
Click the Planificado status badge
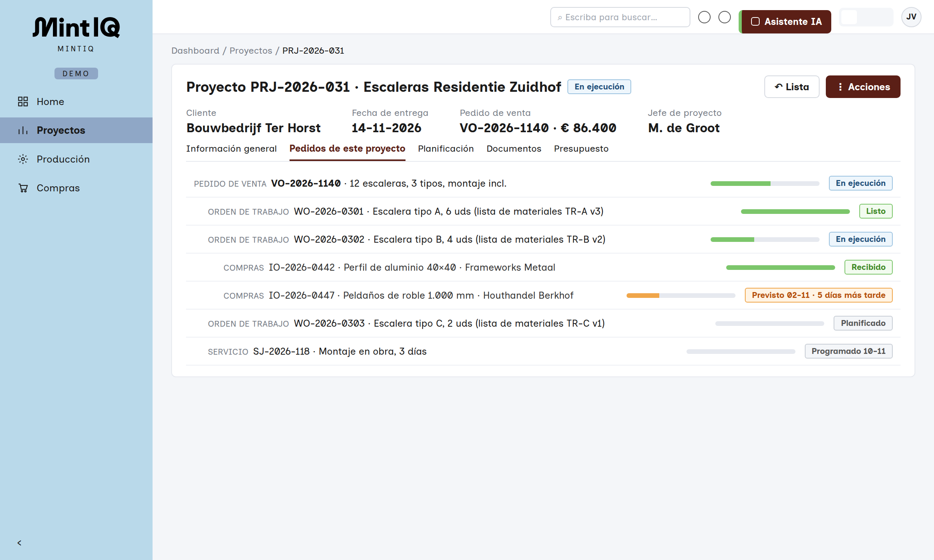[x=863, y=323]
